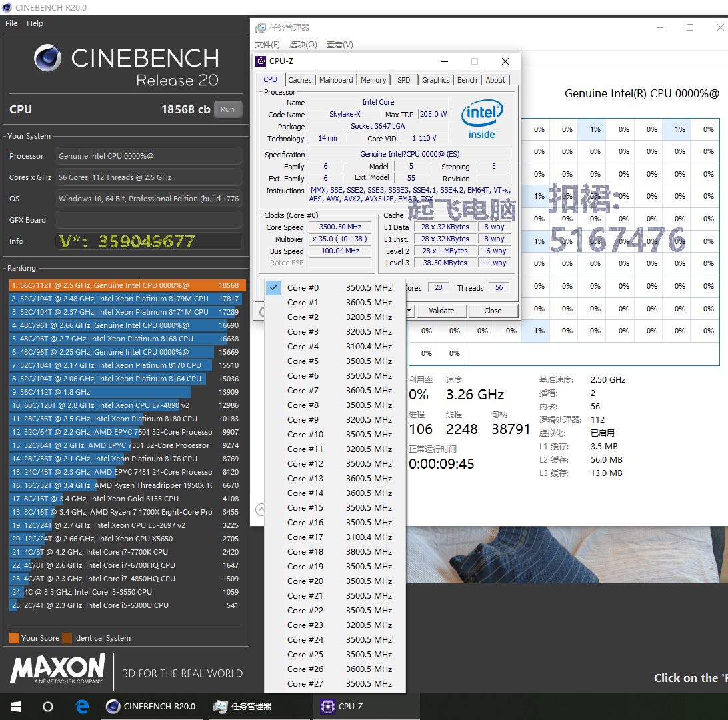
Task: Click the MAXON logo
Action: pyautogui.click(x=57, y=669)
